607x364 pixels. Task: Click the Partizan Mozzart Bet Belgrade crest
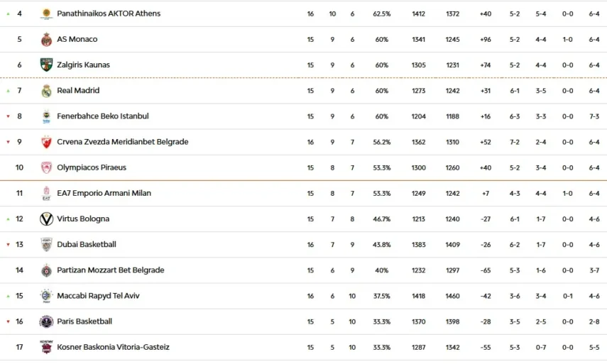46,270
